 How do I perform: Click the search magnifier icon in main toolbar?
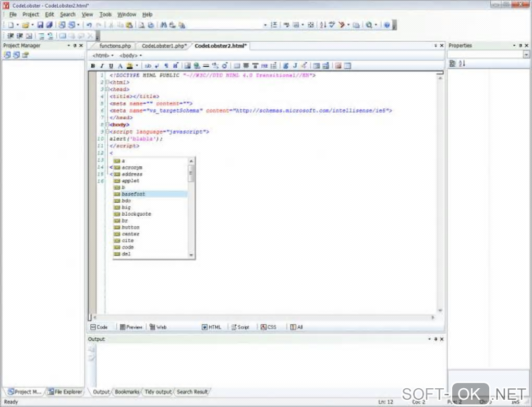[369, 25]
